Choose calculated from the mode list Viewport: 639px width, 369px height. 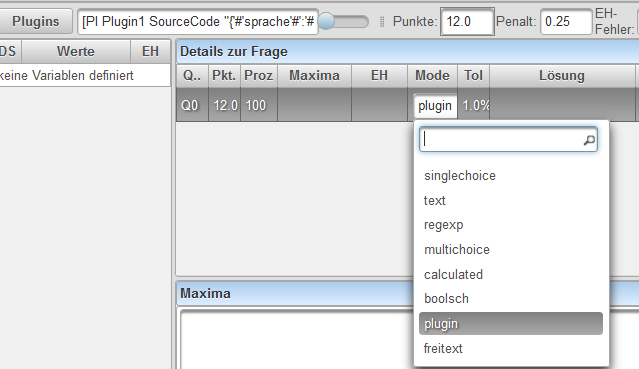tap(511, 274)
